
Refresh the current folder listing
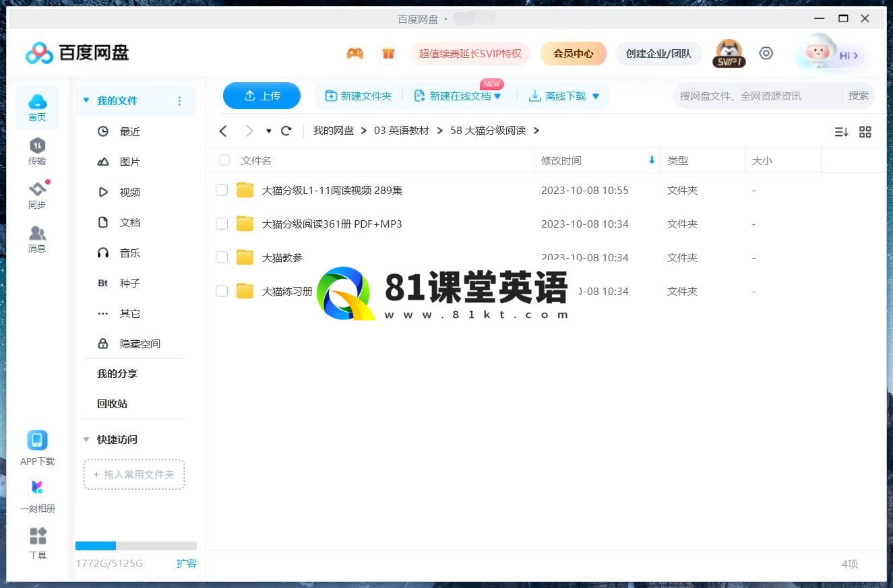(286, 131)
